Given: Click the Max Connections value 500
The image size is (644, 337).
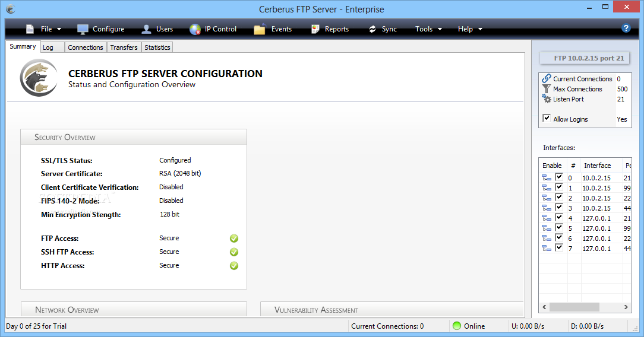Looking at the screenshot, I should (x=622, y=89).
